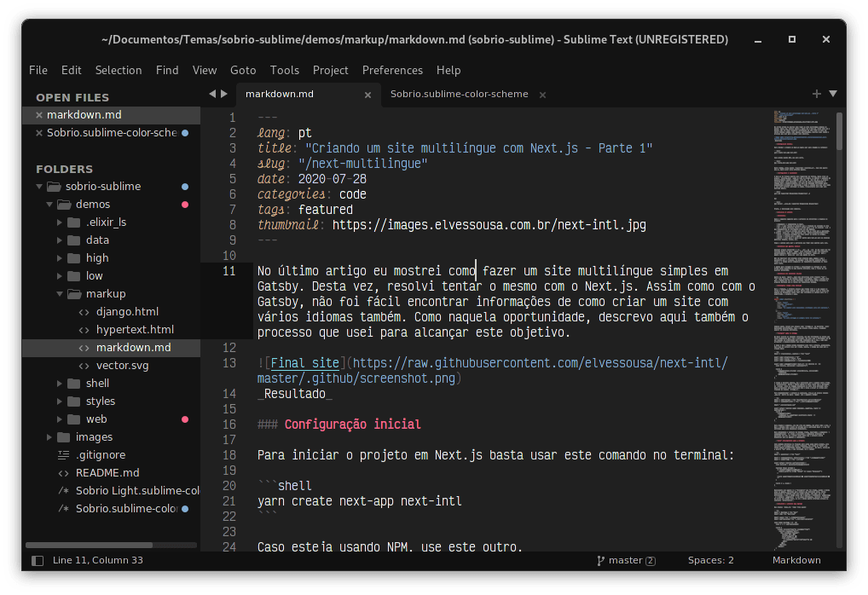Click the hypertext.html file type icon
The image size is (868, 595).
tap(84, 330)
